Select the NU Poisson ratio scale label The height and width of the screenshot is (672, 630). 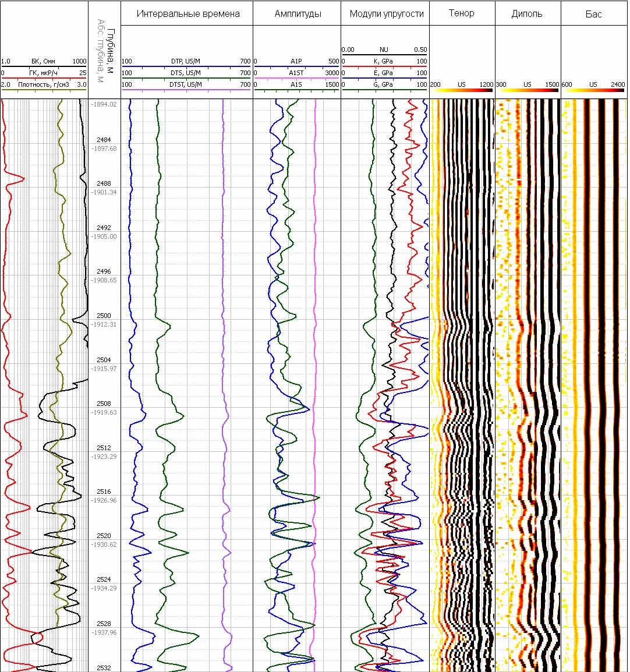[384, 50]
